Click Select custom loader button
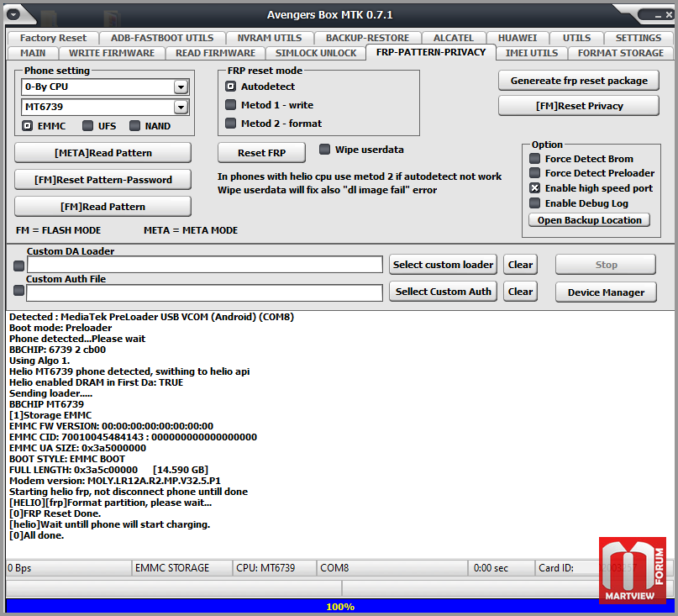678x616 pixels. [x=444, y=265]
